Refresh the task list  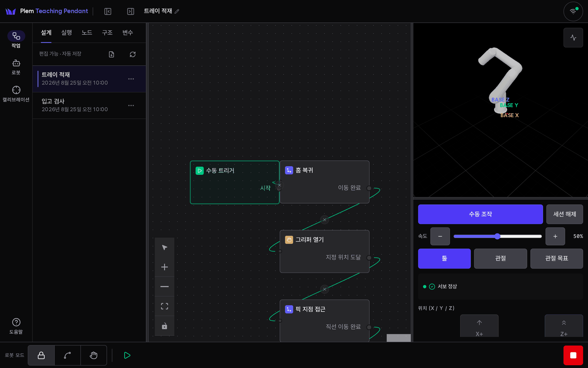pyautogui.click(x=133, y=54)
